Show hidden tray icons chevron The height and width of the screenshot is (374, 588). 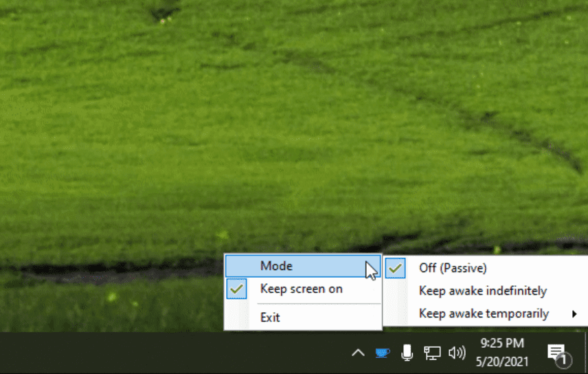click(358, 353)
